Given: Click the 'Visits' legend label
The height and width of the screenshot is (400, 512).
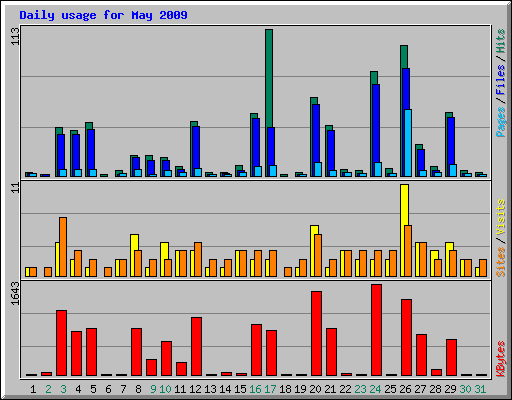Looking at the screenshot, I should (x=501, y=217).
